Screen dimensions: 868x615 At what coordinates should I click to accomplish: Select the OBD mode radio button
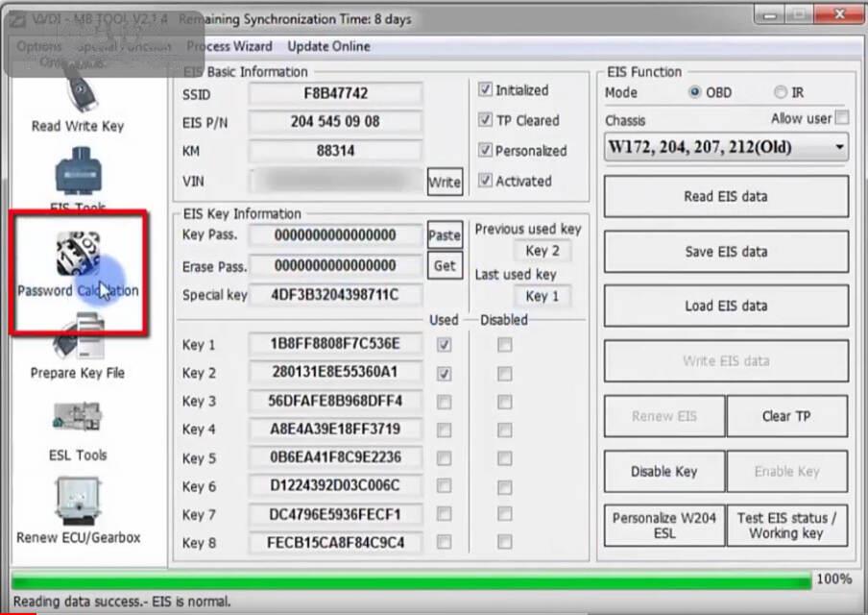pyautogui.click(x=695, y=92)
